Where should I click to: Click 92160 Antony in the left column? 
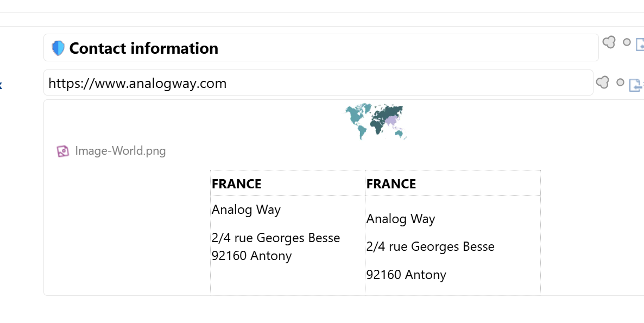pyautogui.click(x=252, y=256)
